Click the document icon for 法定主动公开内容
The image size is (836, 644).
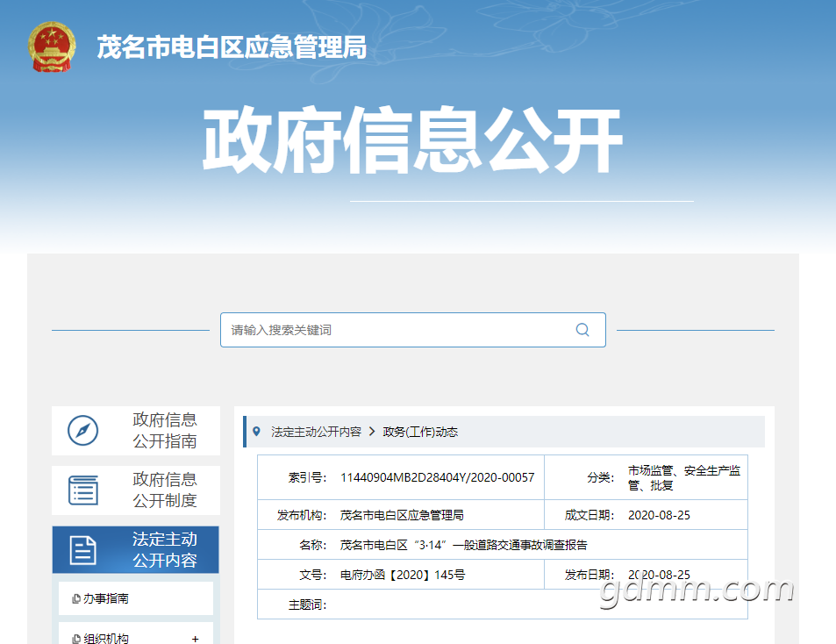click(83, 550)
